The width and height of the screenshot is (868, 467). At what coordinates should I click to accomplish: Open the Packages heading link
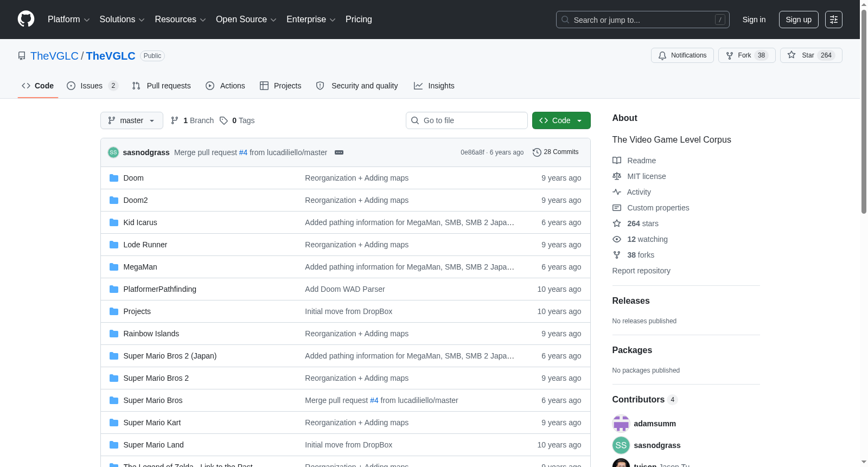click(x=632, y=350)
